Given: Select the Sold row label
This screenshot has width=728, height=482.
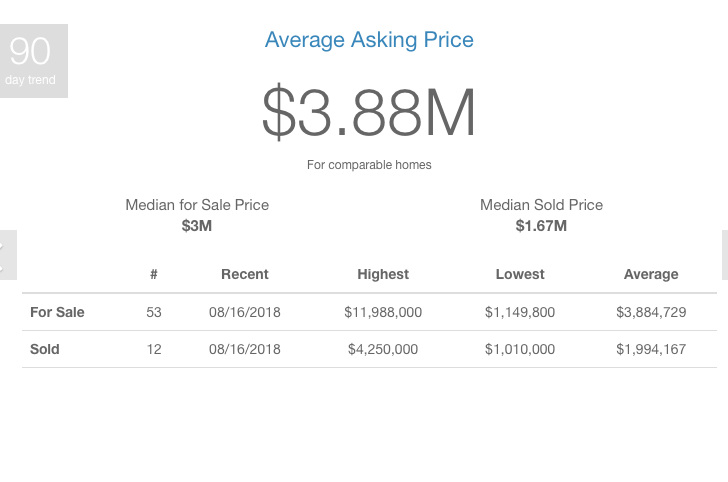Looking at the screenshot, I should tap(45, 349).
